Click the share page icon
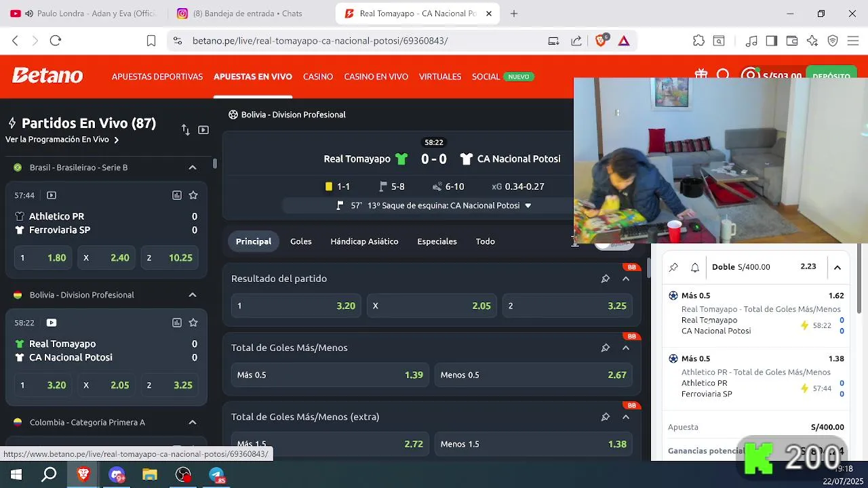This screenshot has height=488, width=868. click(x=576, y=41)
